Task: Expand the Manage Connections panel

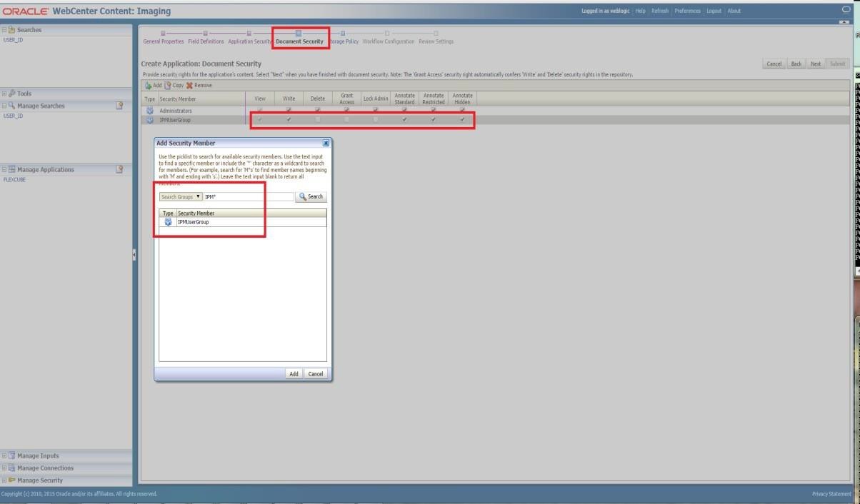Action: click(x=4, y=468)
